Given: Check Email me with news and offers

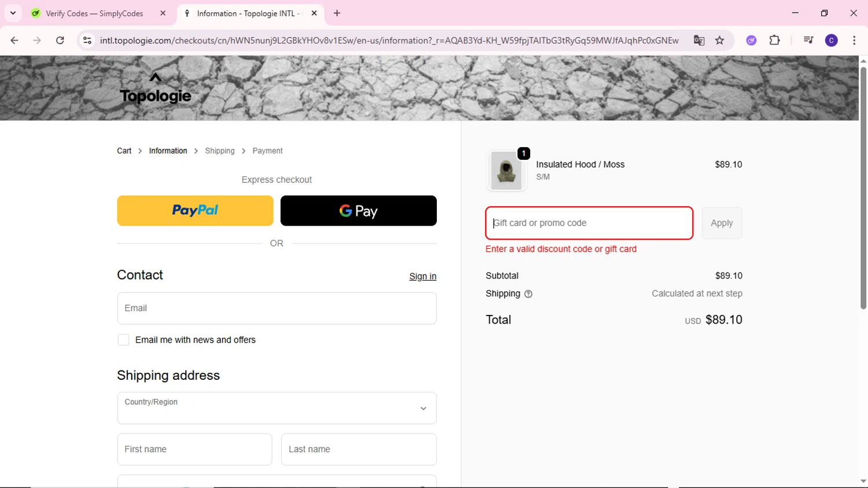Looking at the screenshot, I should [x=123, y=340].
